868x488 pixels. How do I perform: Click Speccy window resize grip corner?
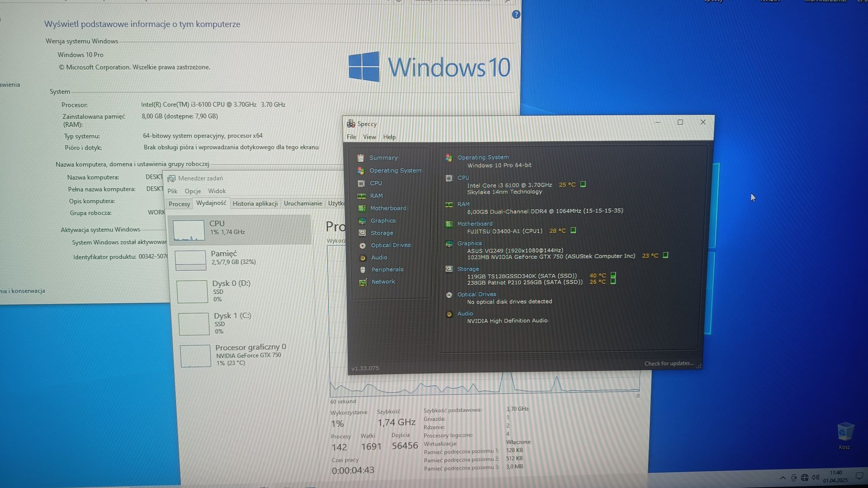[699, 366]
